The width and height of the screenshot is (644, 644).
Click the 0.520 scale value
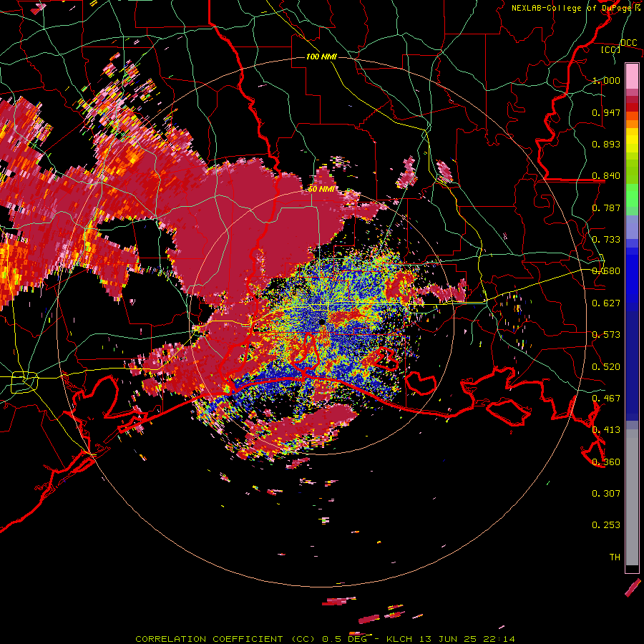(606, 367)
